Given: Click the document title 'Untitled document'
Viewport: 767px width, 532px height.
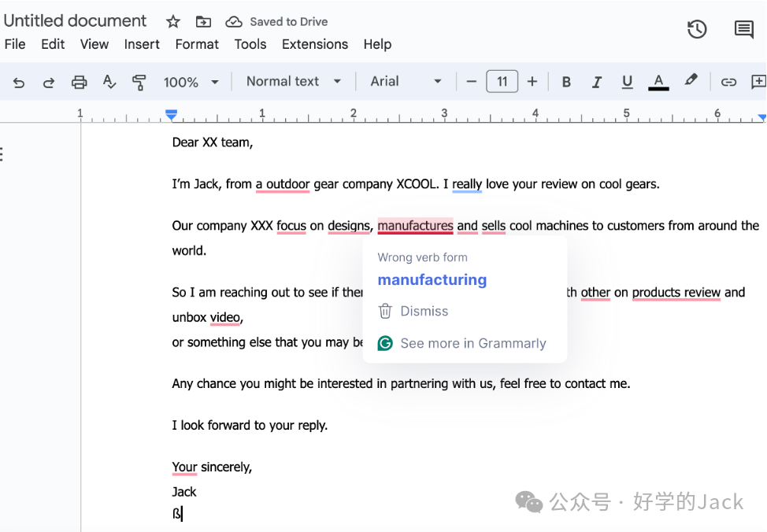Looking at the screenshot, I should (75, 21).
